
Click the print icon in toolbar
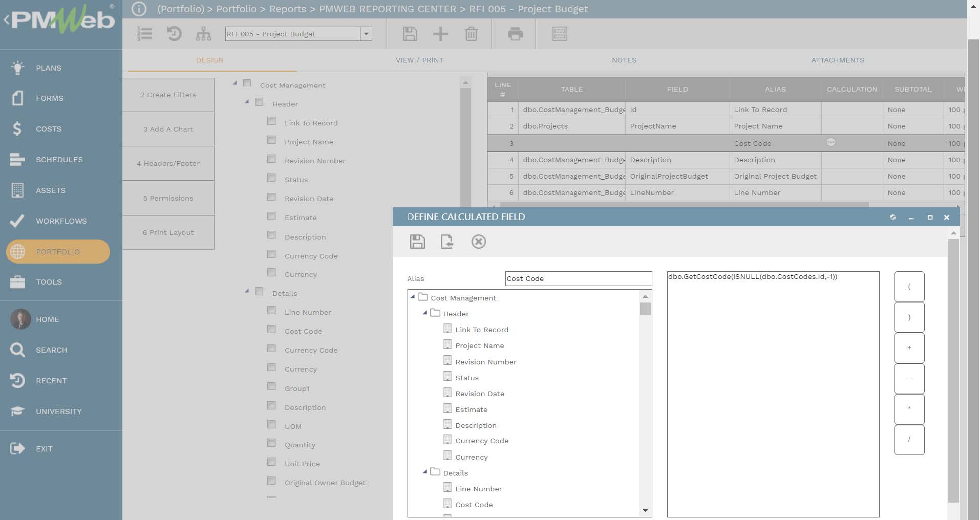click(515, 34)
